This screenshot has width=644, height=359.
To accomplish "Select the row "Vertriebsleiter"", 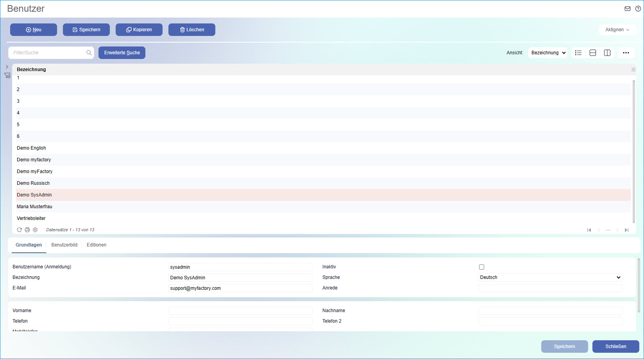I will pos(323,218).
